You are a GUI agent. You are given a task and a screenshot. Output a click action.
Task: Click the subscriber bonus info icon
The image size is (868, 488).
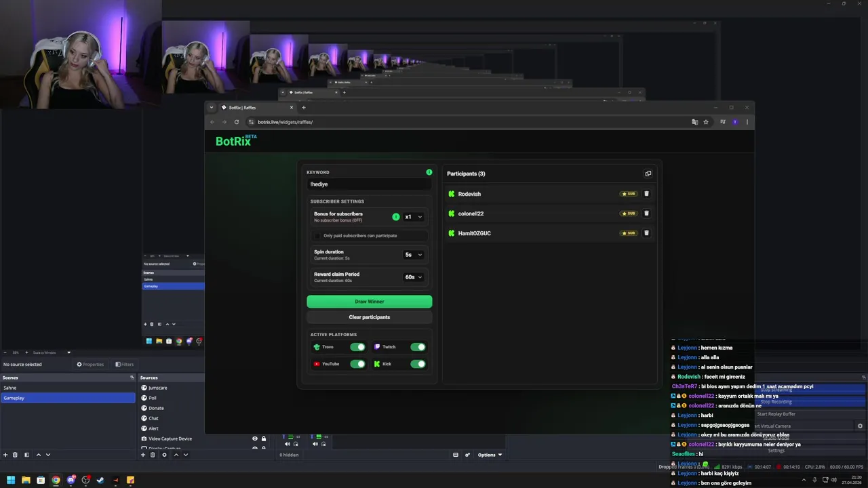396,217
